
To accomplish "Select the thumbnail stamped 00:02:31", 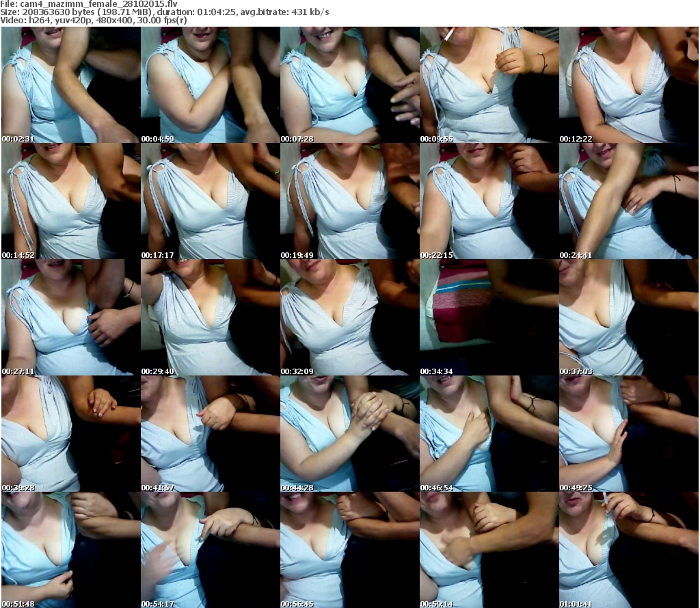I will coord(71,85).
